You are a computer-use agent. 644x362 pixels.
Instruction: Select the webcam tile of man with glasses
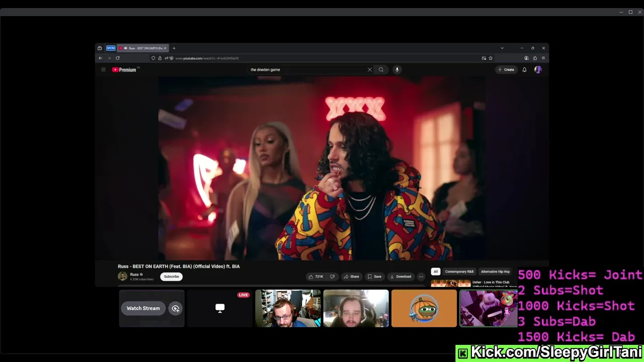coord(288,308)
